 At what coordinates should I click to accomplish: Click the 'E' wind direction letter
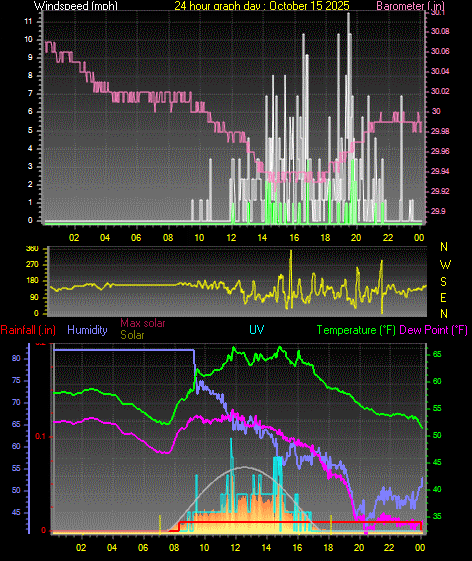(x=443, y=298)
